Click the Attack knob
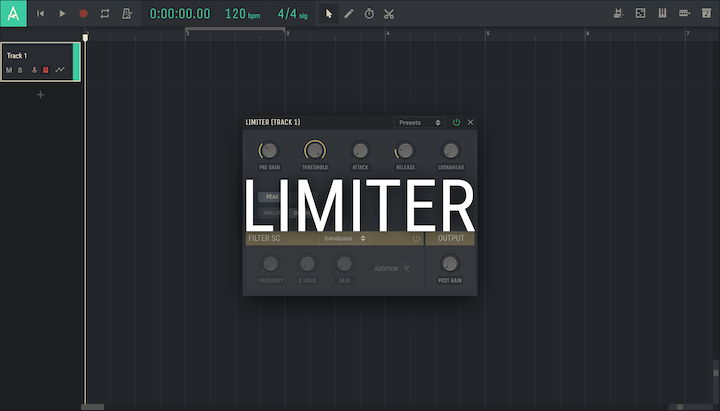Screen dimensions: 720x411 pos(360,150)
